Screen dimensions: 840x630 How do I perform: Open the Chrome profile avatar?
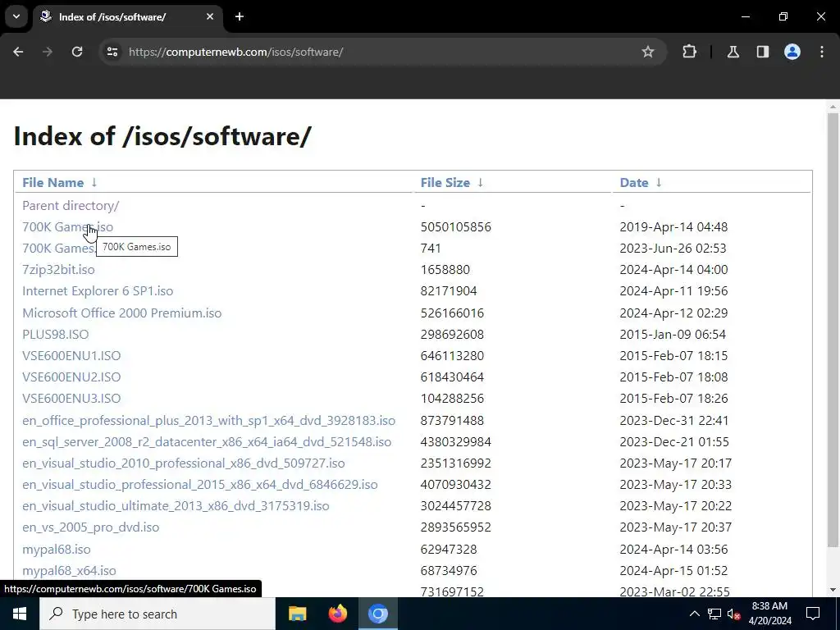click(792, 52)
